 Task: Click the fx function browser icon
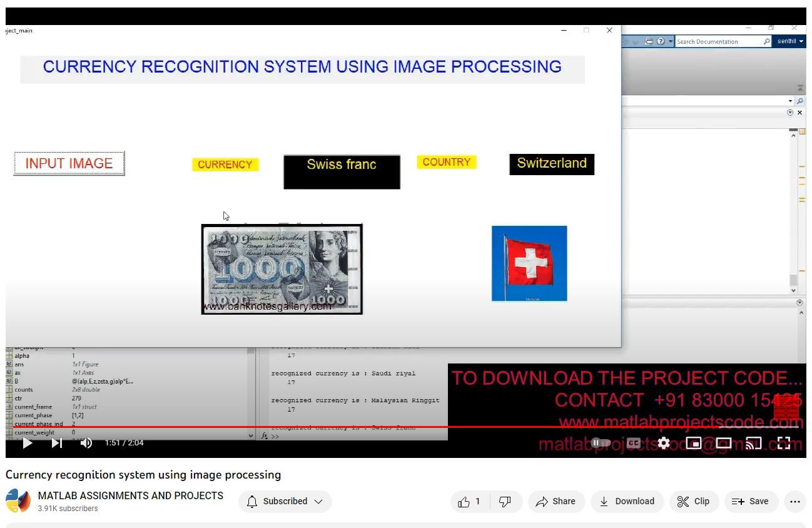(x=265, y=435)
